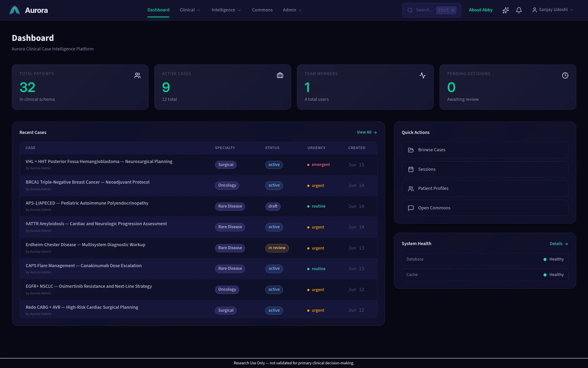Click the Database health row

pos(485,259)
